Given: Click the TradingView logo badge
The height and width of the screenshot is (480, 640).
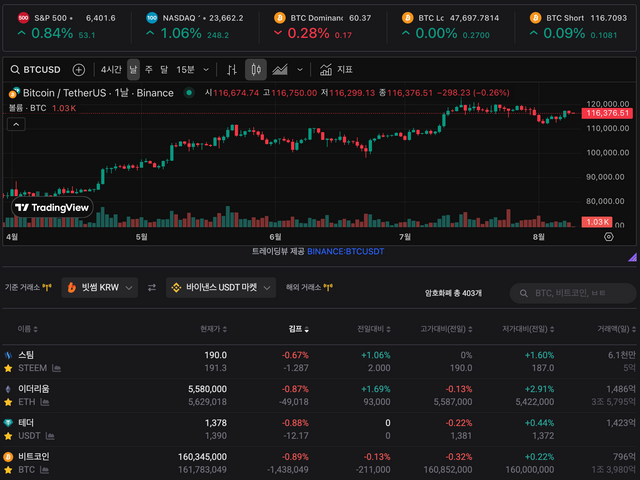Looking at the screenshot, I should (x=52, y=207).
